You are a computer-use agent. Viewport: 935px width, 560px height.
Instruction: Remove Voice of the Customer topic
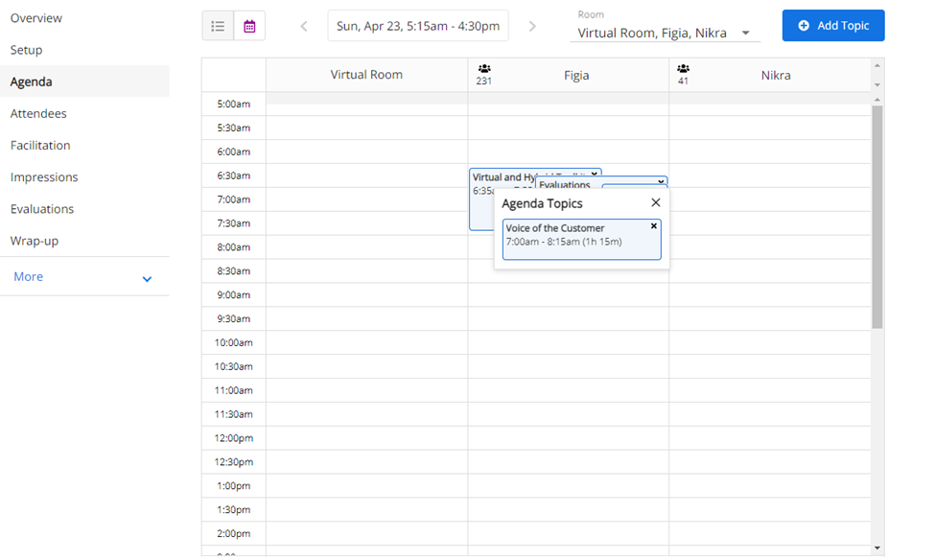[654, 226]
